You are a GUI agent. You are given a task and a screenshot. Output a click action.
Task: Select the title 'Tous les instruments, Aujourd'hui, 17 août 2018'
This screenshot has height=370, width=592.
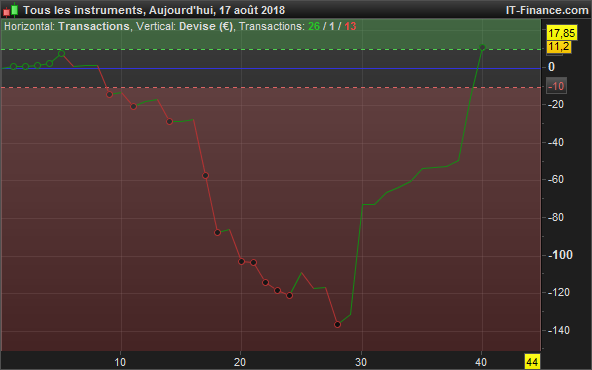click(x=154, y=10)
